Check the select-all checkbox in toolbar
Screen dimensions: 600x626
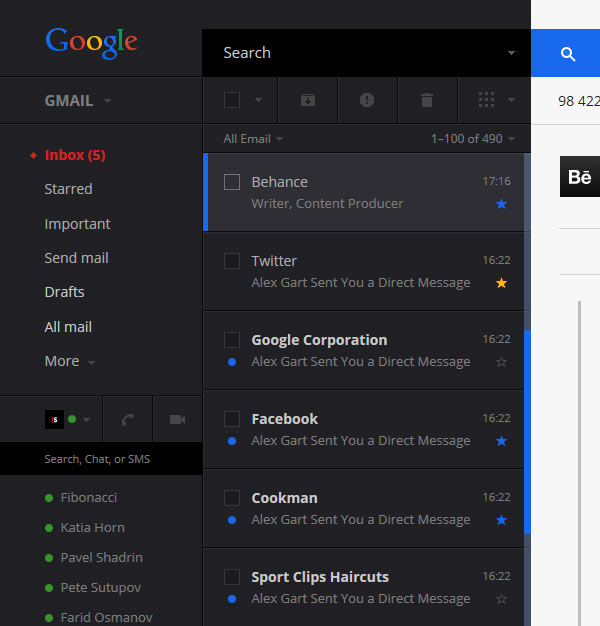(x=232, y=100)
